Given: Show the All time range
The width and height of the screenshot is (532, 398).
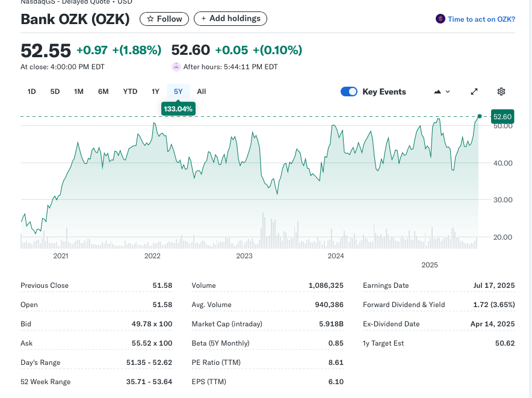Looking at the screenshot, I should 202,92.
